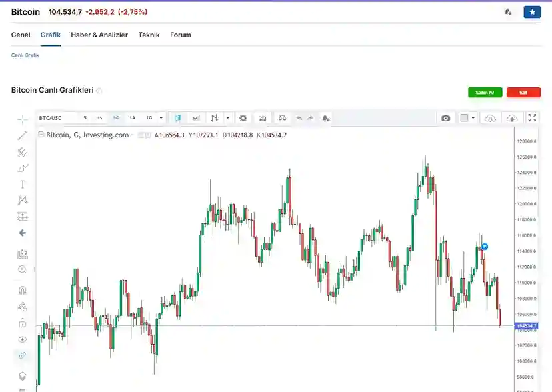
Task: Switch to the Teknik tab
Action: point(149,35)
